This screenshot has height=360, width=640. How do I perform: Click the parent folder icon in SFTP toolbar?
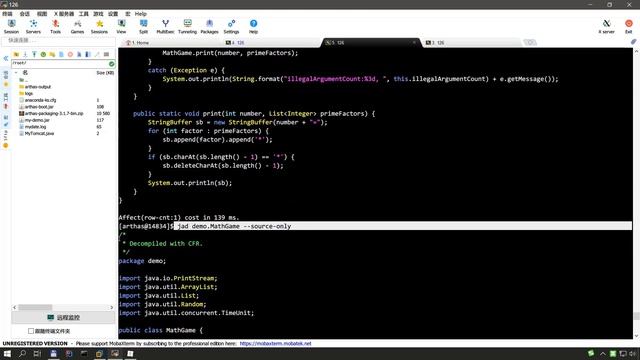[16, 54]
